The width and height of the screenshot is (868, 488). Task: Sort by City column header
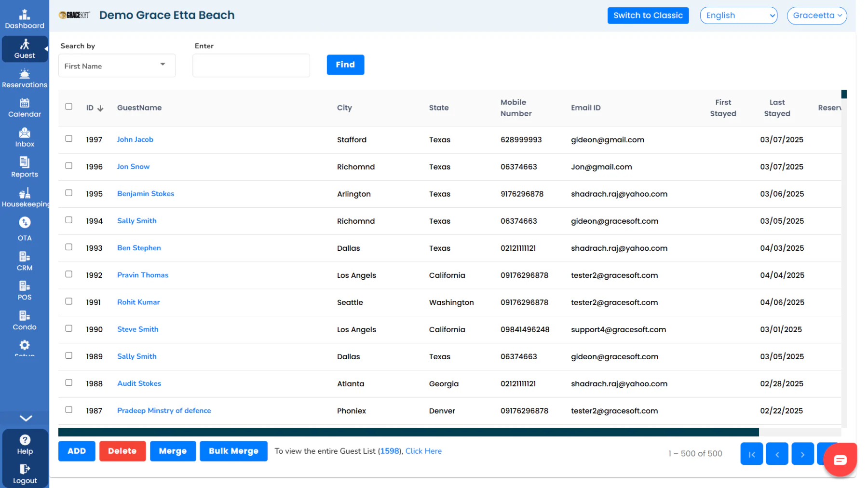(344, 108)
